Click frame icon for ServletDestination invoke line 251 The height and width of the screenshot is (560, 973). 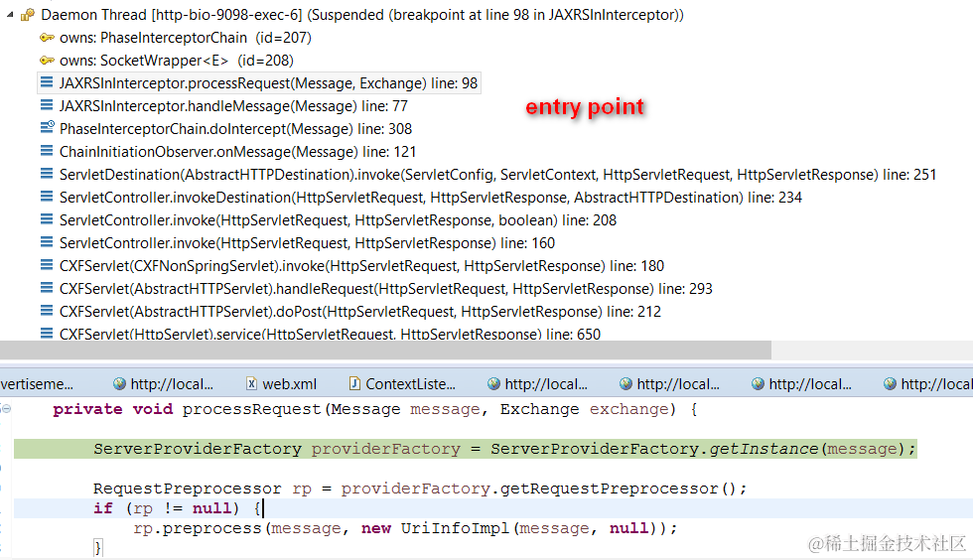click(x=47, y=174)
